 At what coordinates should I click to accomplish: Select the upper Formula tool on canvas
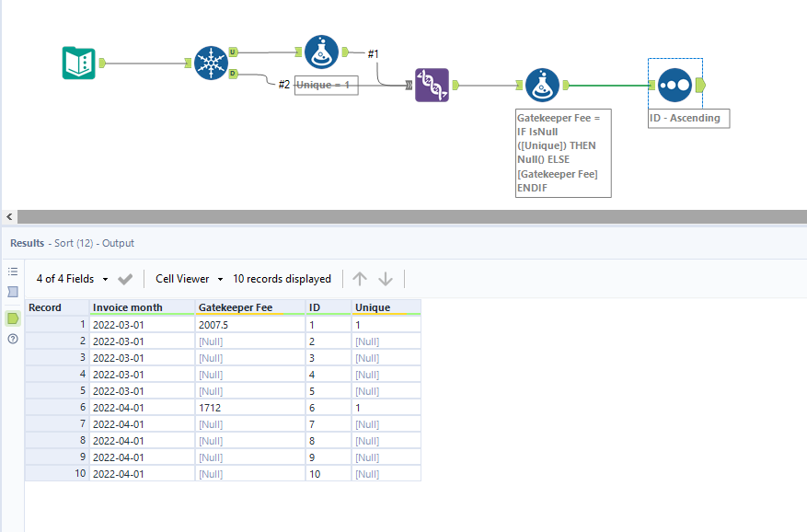pyautogui.click(x=321, y=52)
